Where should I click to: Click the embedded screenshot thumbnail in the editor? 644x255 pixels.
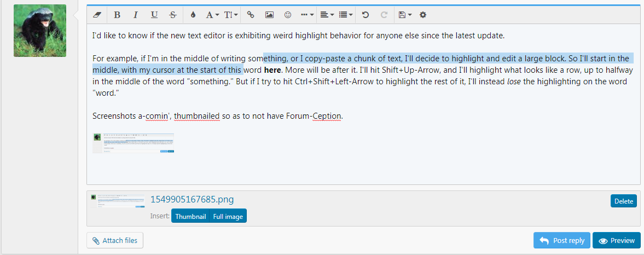coord(134,143)
